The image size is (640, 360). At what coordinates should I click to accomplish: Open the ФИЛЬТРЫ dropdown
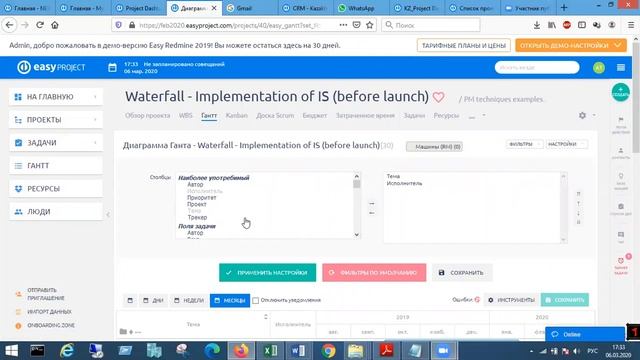click(x=524, y=144)
